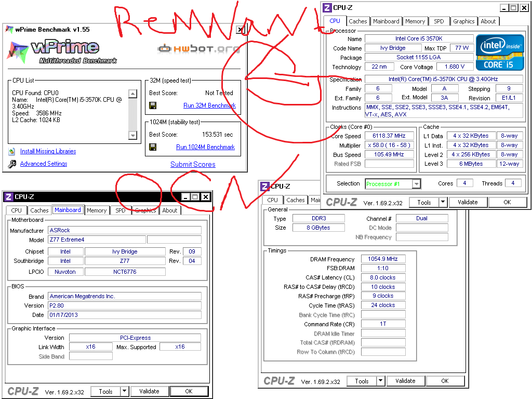Viewport: 532px width, 399px height.
Task: Open the Install Missing Libraries link
Action: click(48, 151)
